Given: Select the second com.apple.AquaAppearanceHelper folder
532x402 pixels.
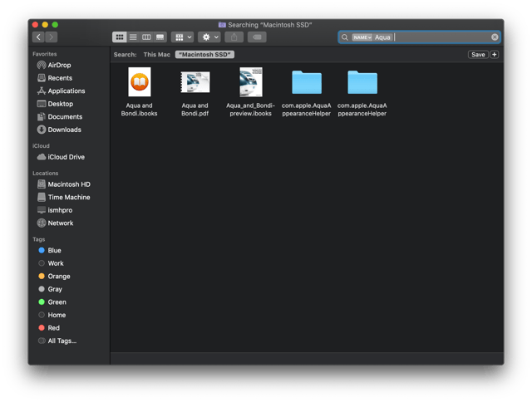Looking at the screenshot, I should 362,82.
